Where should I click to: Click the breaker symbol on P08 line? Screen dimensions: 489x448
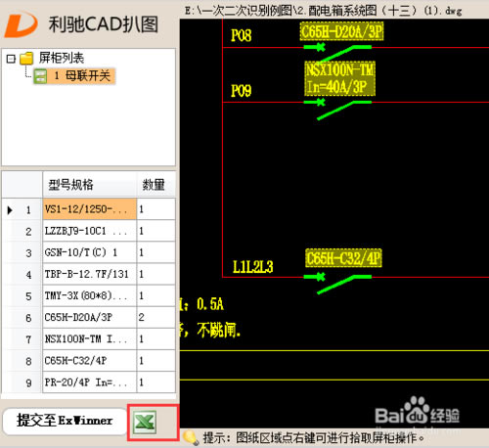(337, 53)
